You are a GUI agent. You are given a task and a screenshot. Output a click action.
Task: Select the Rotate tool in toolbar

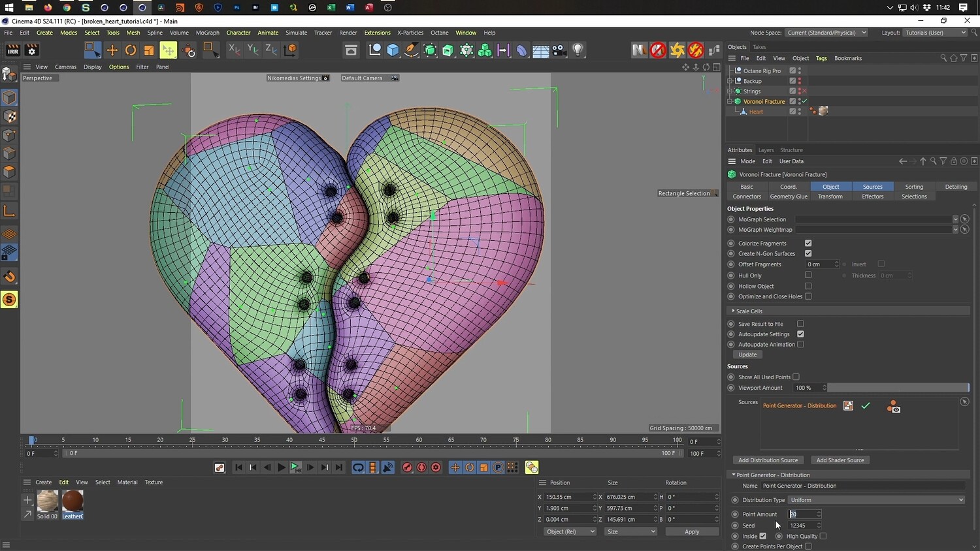click(x=131, y=50)
